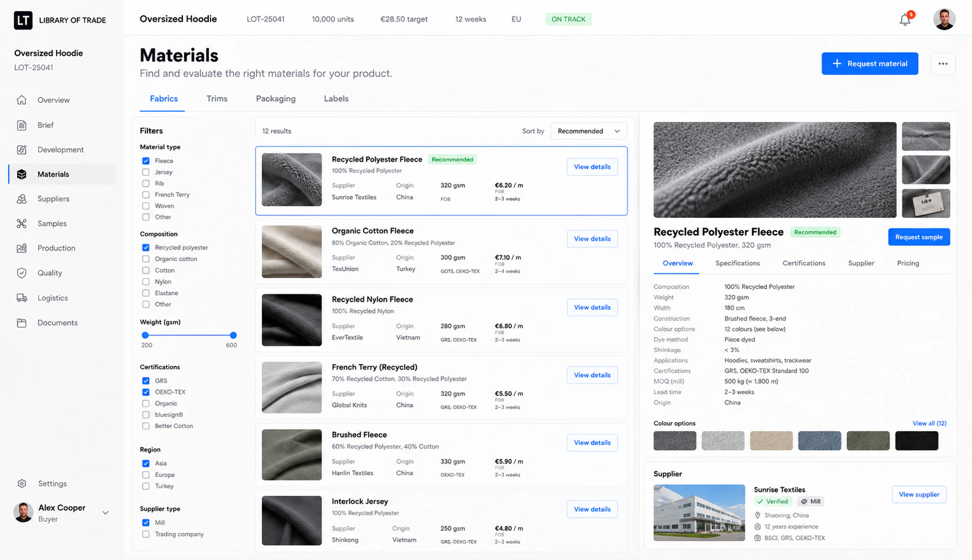Select the beige colour swatch
The height and width of the screenshot is (560, 972).
point(771,441)
